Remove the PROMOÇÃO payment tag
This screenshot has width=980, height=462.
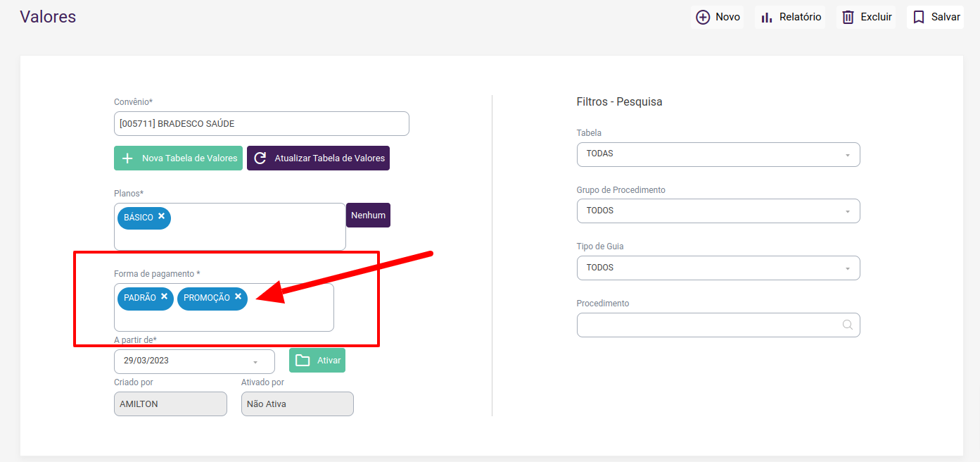click(238, 296)
